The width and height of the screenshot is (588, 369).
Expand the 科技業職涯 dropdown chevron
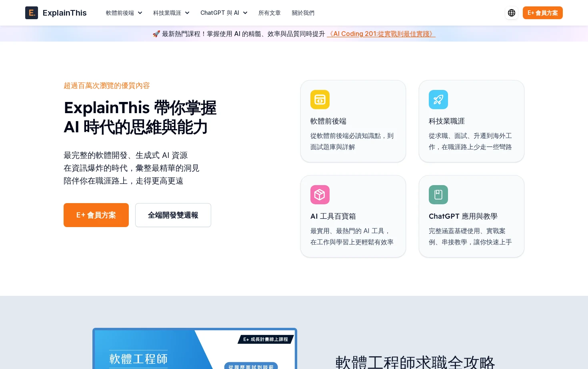tap(187, 13)
